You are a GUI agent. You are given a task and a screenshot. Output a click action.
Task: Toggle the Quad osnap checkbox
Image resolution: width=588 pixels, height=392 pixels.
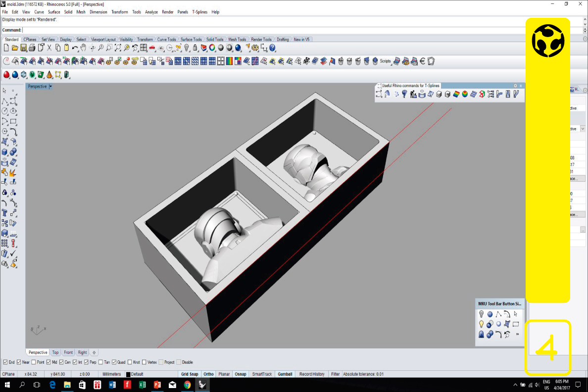tap(114, 362)
